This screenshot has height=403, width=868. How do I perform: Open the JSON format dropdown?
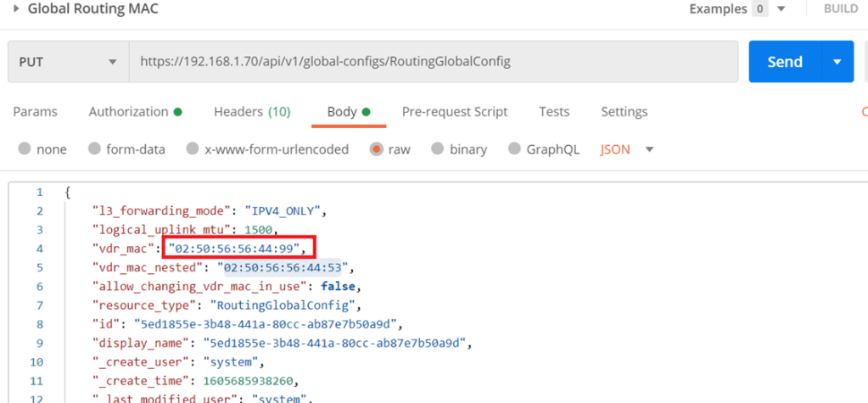click(x=626, y=149)
